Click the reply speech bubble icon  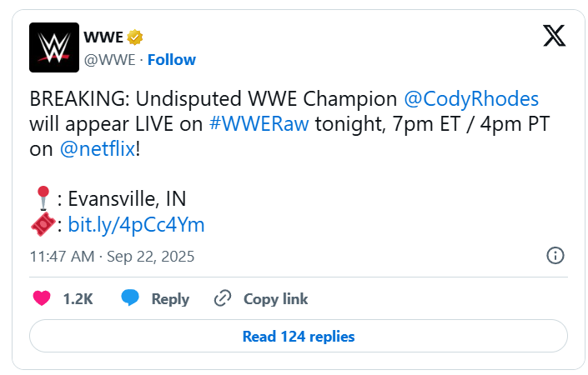(x=129, y=298)
